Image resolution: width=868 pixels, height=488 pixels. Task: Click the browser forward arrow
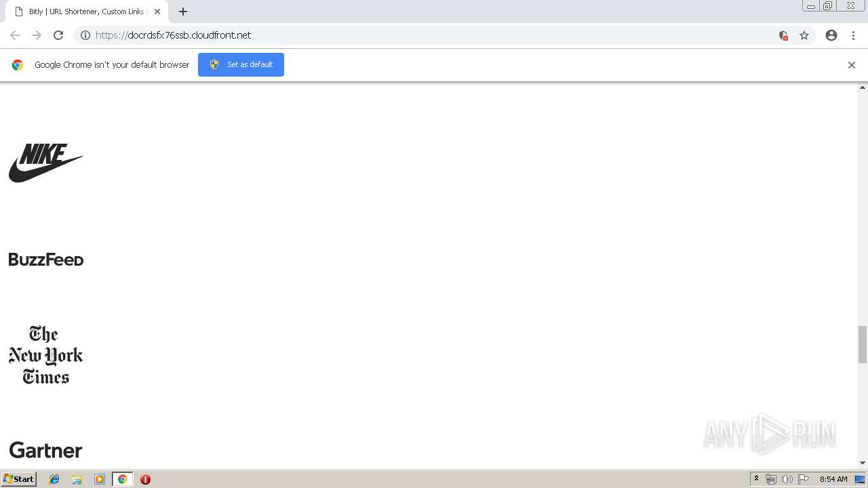coord(37,35)
